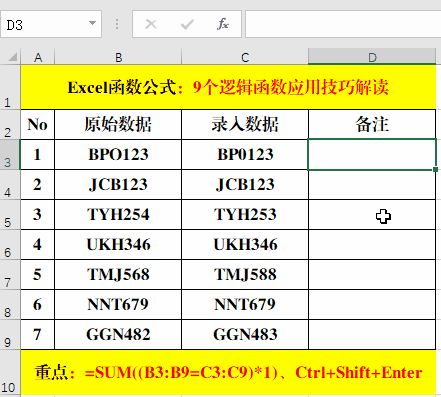
Task: Click the cancel X formula icon
Action: click(x=151, y=24)
